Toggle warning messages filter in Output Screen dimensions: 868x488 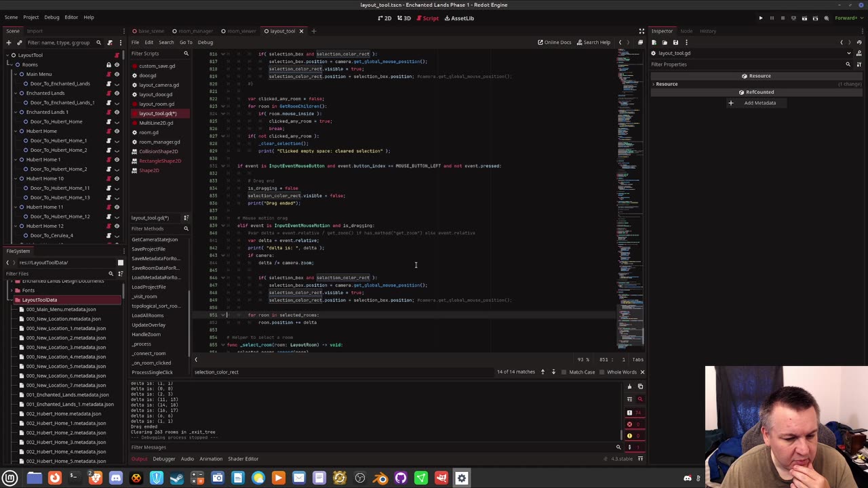click(x=633, y=436)
